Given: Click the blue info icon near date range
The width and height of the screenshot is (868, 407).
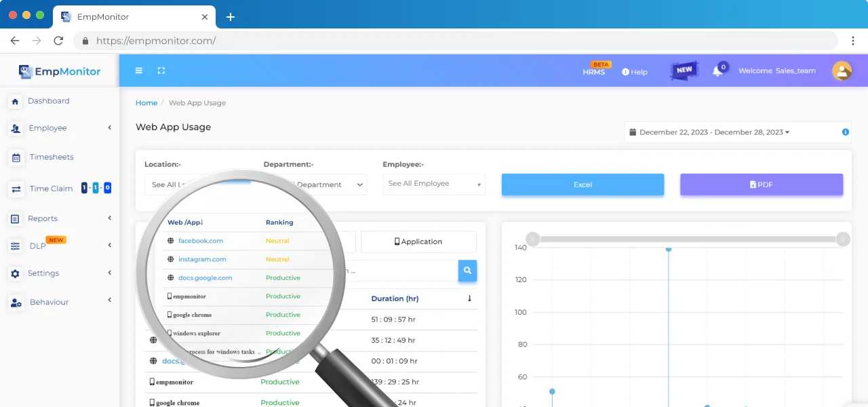Looking at the screenshot, I should tap(846, 132).
